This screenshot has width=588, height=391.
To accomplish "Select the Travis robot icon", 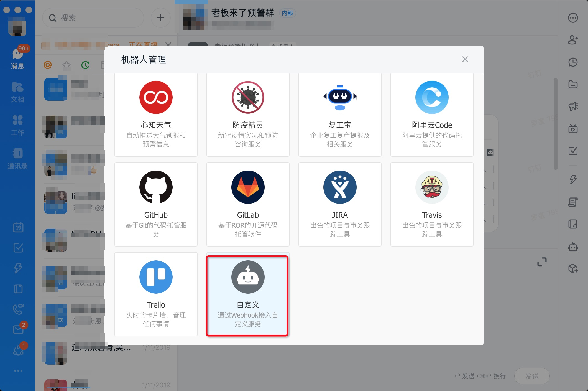I will 432,187.
